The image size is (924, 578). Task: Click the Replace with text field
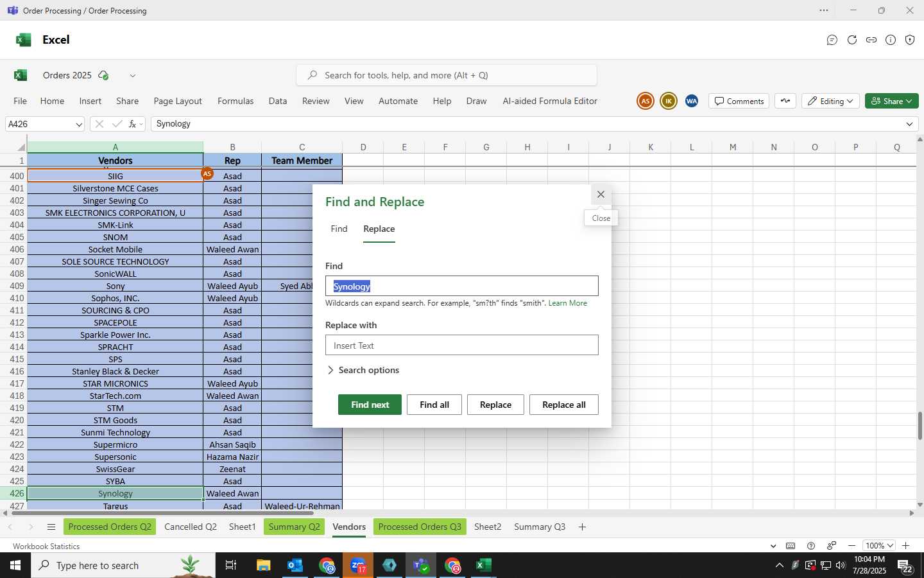click(462, 346)
